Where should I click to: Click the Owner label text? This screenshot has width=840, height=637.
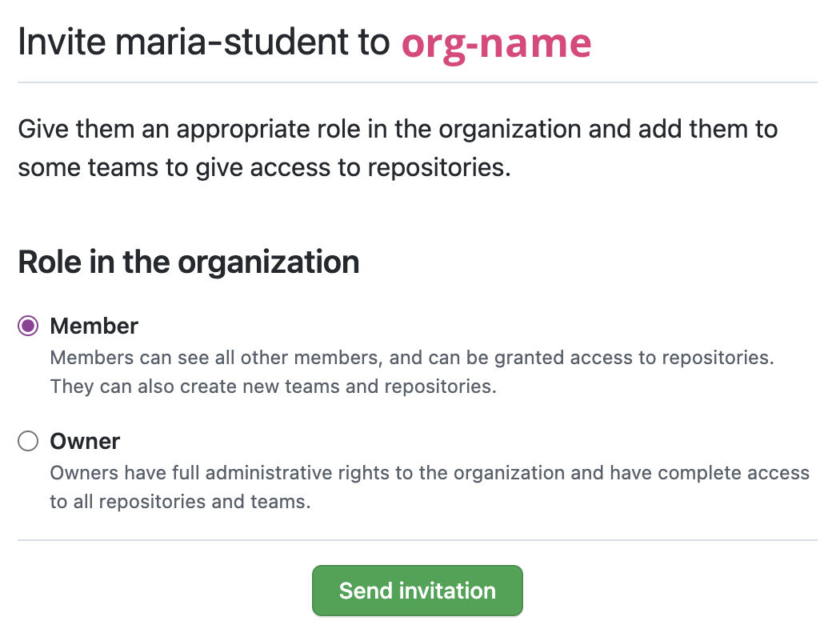pyautogui.click(x=85, y=441)
